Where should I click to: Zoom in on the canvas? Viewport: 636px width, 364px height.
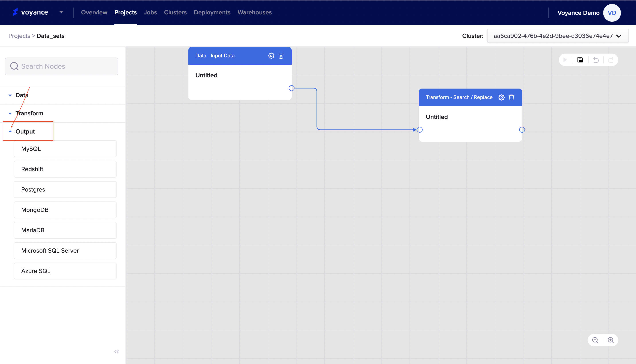click(611, 340)
